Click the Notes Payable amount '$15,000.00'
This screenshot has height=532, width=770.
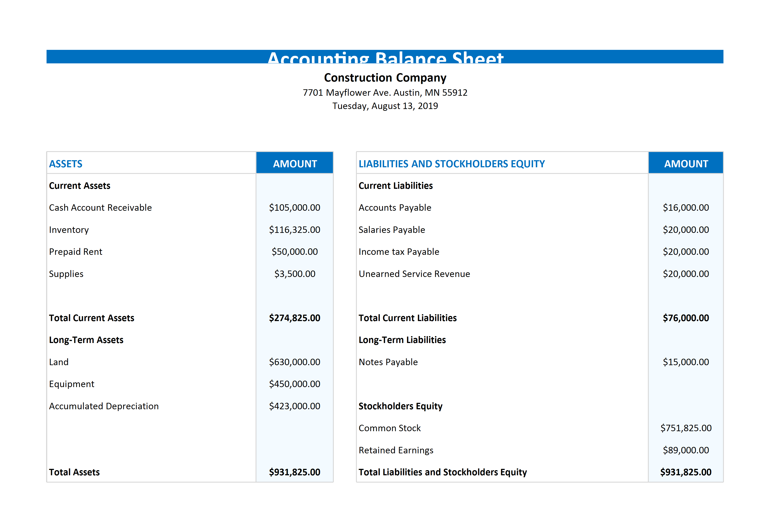(686, 362)
